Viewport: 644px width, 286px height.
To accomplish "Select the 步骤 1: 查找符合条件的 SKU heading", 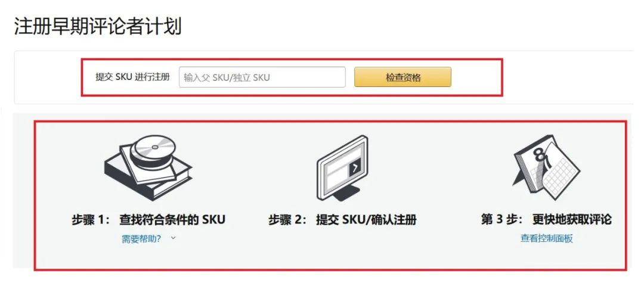I will 148,220.
